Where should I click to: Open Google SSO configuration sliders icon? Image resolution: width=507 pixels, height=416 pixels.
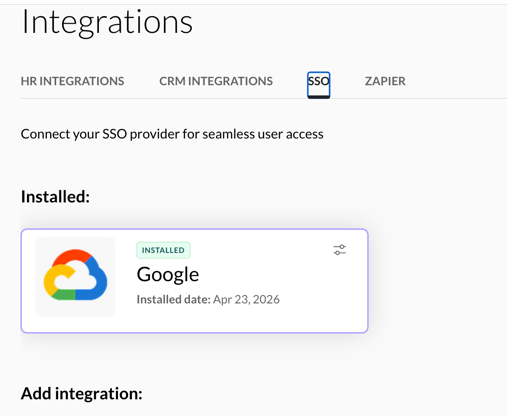[340, 250]
